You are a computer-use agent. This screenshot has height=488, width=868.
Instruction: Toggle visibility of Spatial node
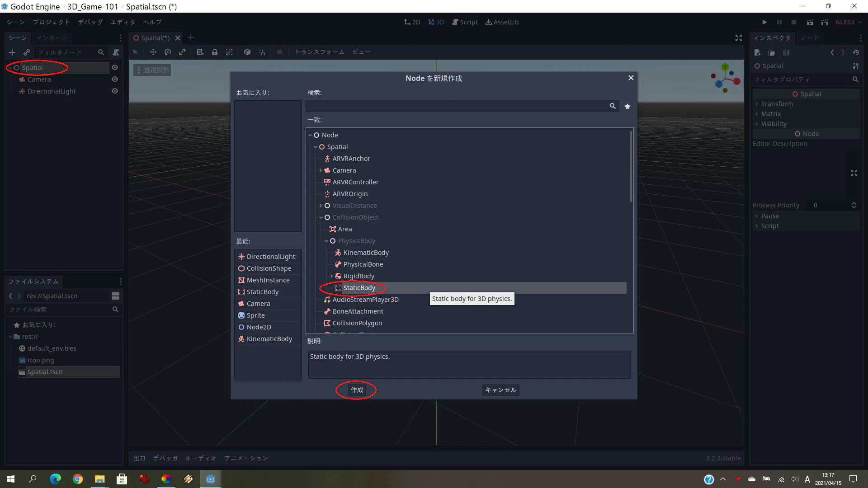(115, 67)
